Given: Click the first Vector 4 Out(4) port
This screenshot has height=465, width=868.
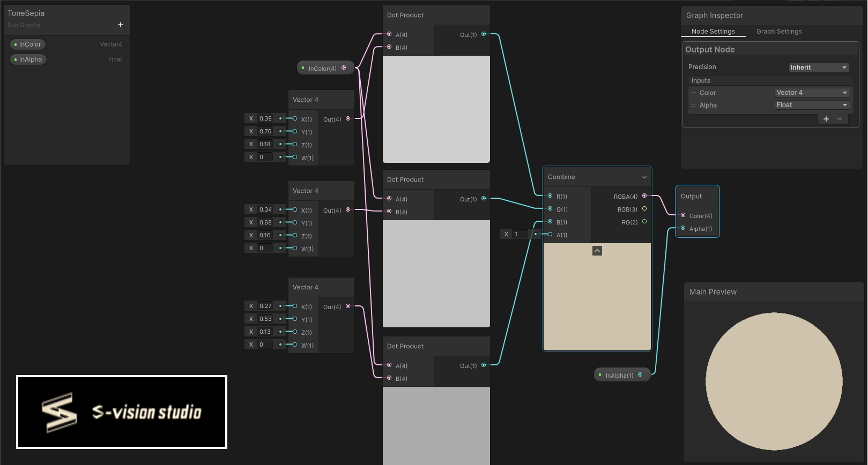Looking at the screenshot, I should (348, 118).
